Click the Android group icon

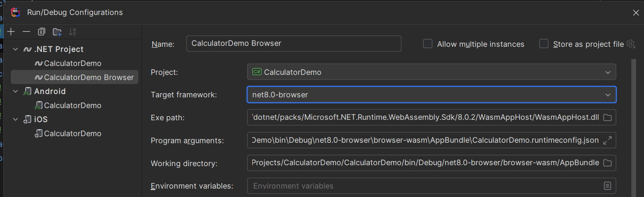click(x=28, y=91)
